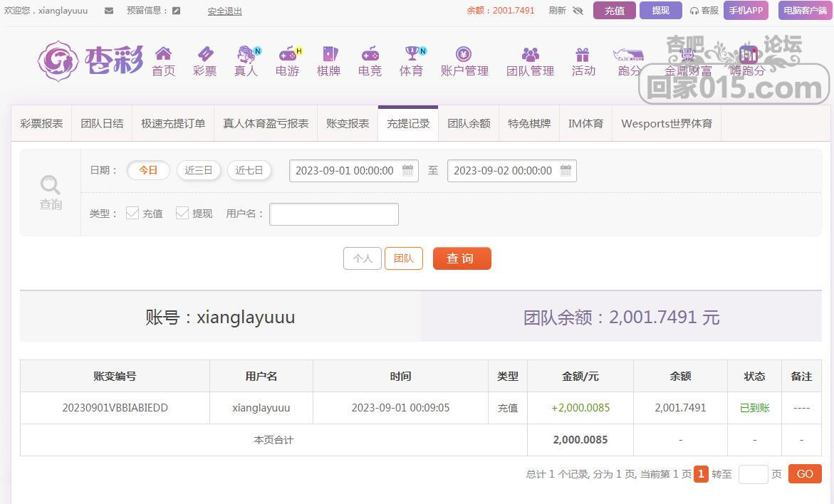Click the 查询 magnifier search icon
The image size is (834, 504).
point(51,186)
